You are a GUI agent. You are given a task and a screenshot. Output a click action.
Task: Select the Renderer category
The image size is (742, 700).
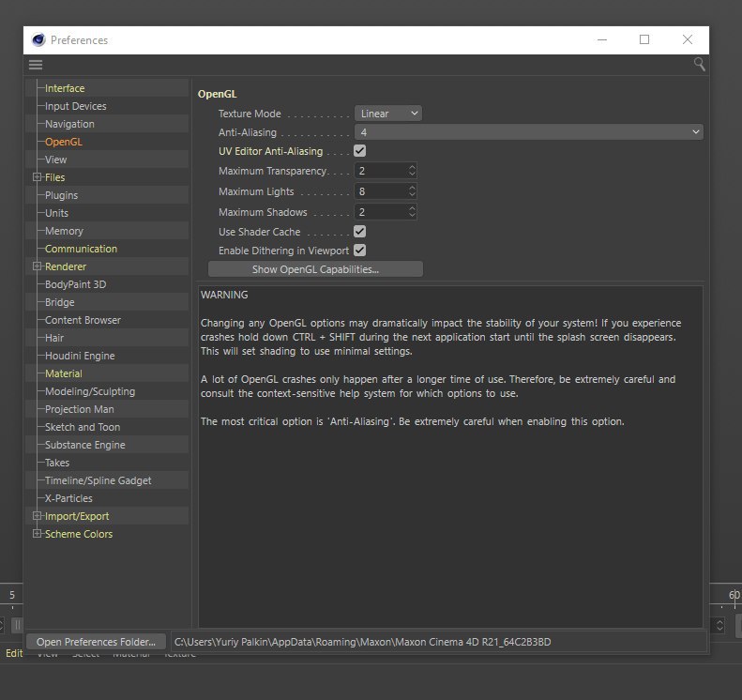[66, 266]
